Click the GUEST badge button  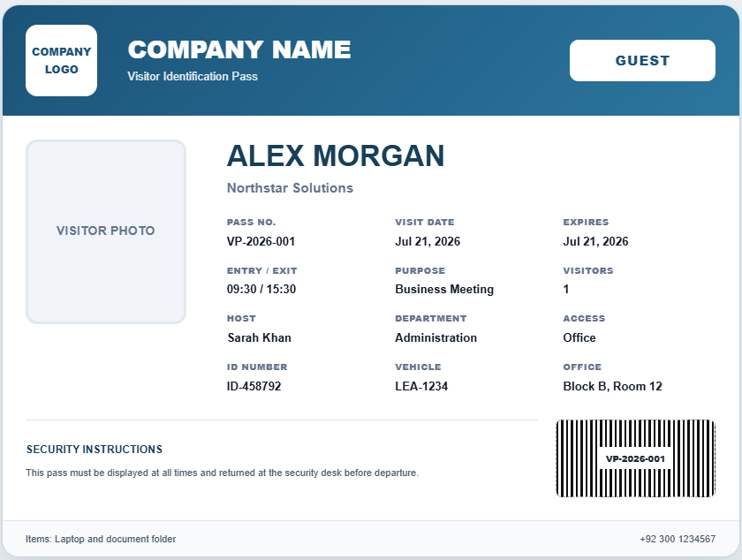click(x=642, y=61)
